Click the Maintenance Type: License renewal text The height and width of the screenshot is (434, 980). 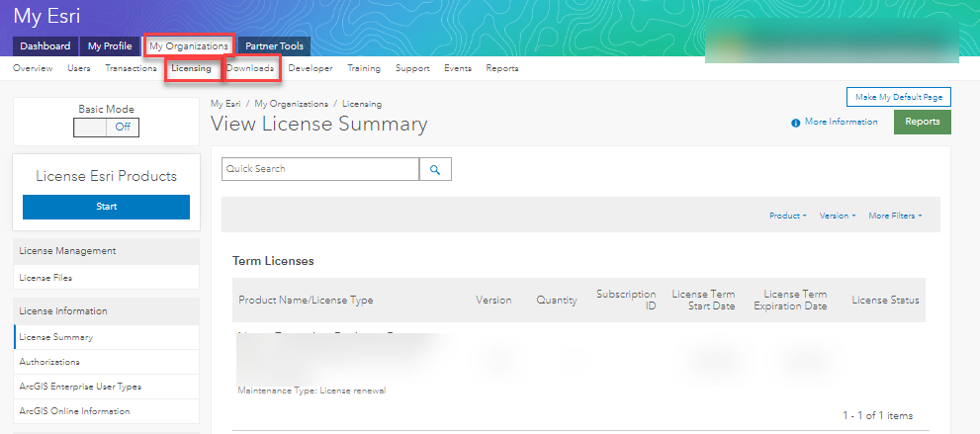pyautogui.click(x=312, y=391)
